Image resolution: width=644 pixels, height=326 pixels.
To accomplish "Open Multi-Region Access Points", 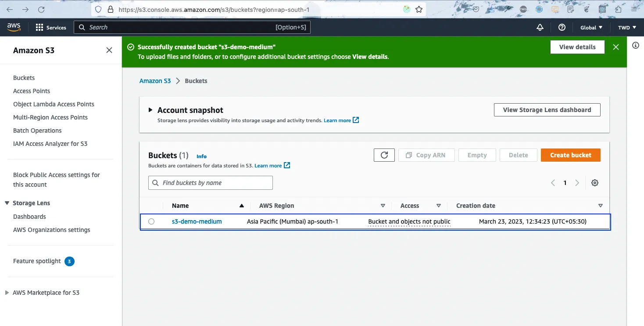I will (50, 117).
